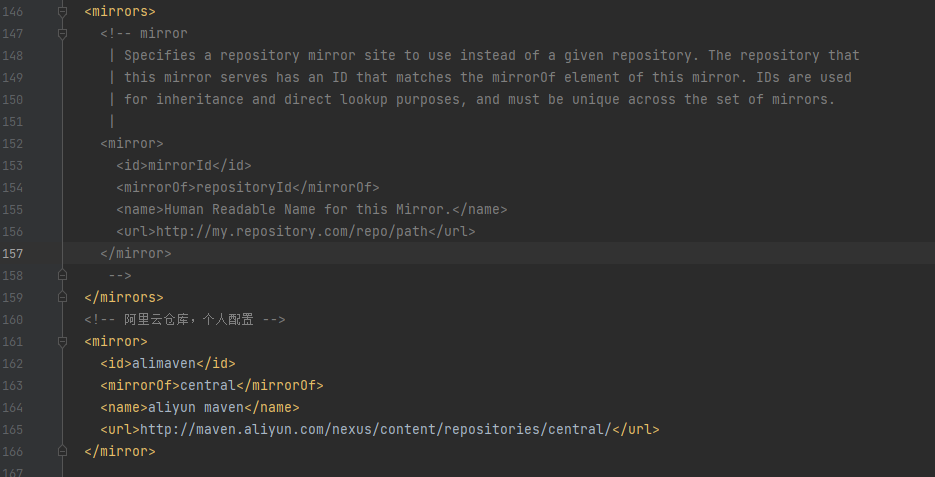Click line number 155 in the gutter
This screenshot has width=935, height=477.
tap(12, 210)
